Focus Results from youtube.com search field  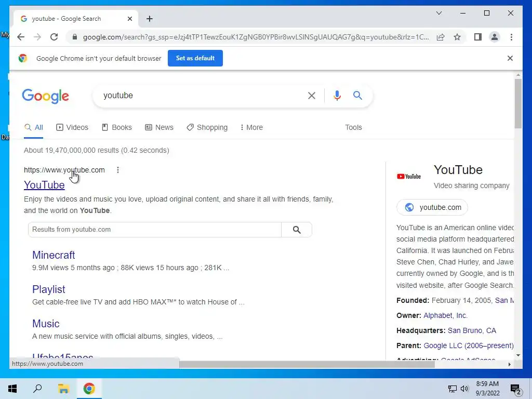pos(155,230)
